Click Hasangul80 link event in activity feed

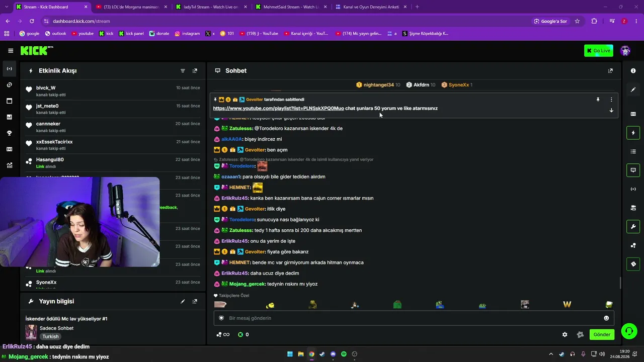[113, 163]
